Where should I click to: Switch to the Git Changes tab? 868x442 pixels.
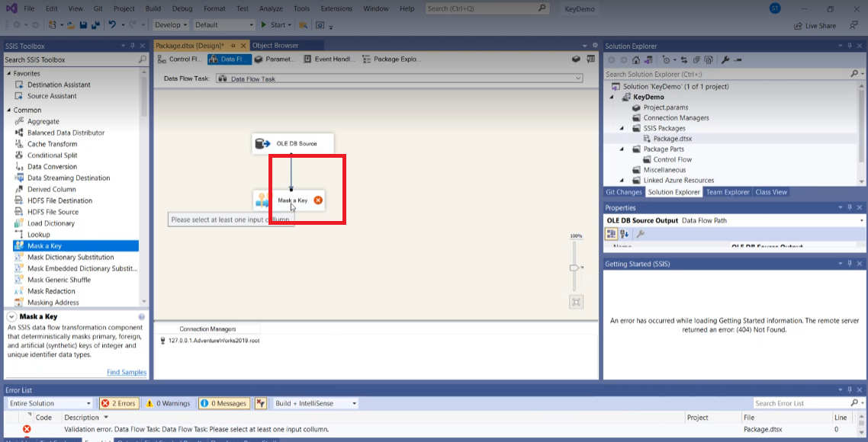click(x=624, y=192)
